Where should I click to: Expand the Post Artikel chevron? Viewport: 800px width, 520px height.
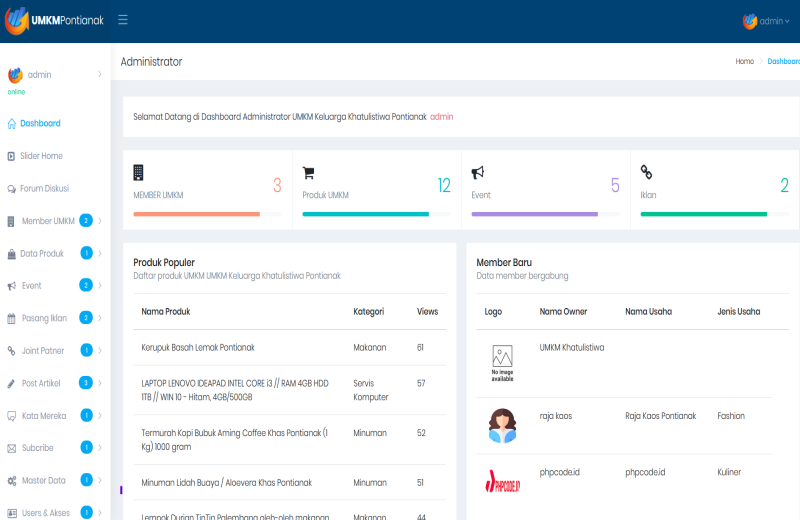pyautogui.click(x=100, y=383)
